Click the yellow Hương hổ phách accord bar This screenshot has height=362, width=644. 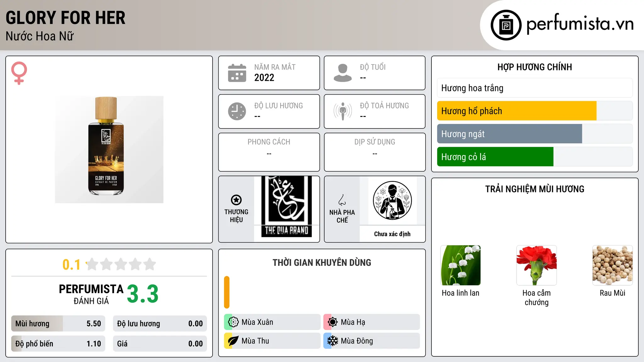(x=535, y=111)
